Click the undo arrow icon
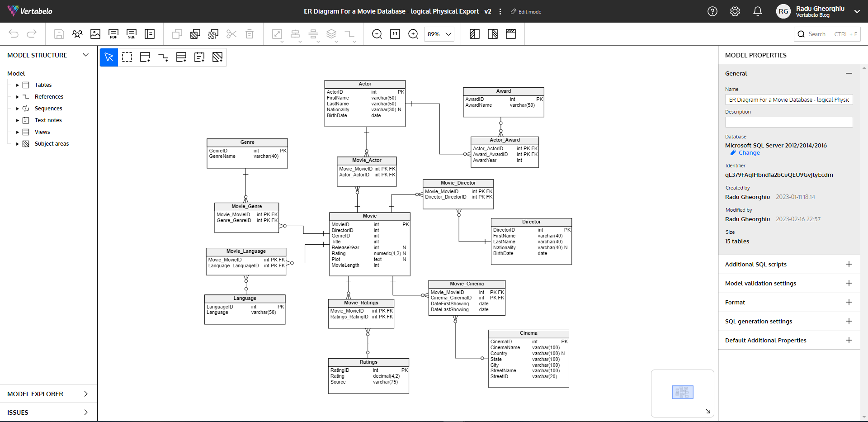The image size is (868, 422). (14, 34)
